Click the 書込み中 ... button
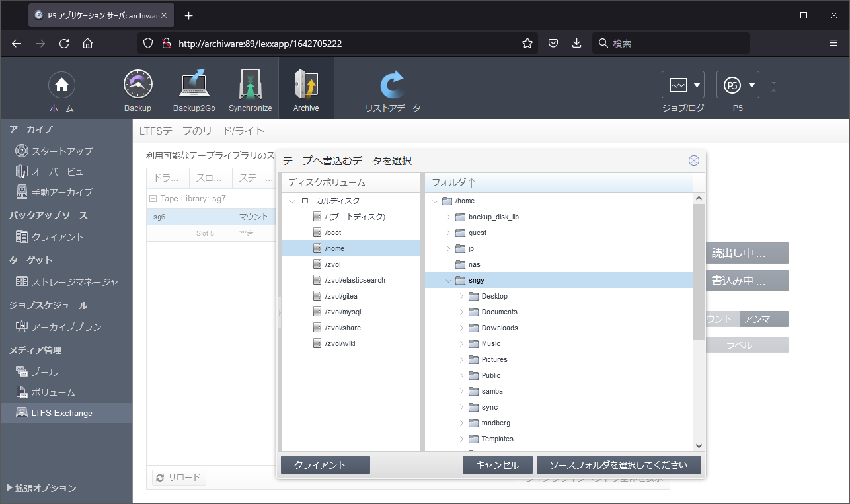850x504 pixels. tap(747, 281)
